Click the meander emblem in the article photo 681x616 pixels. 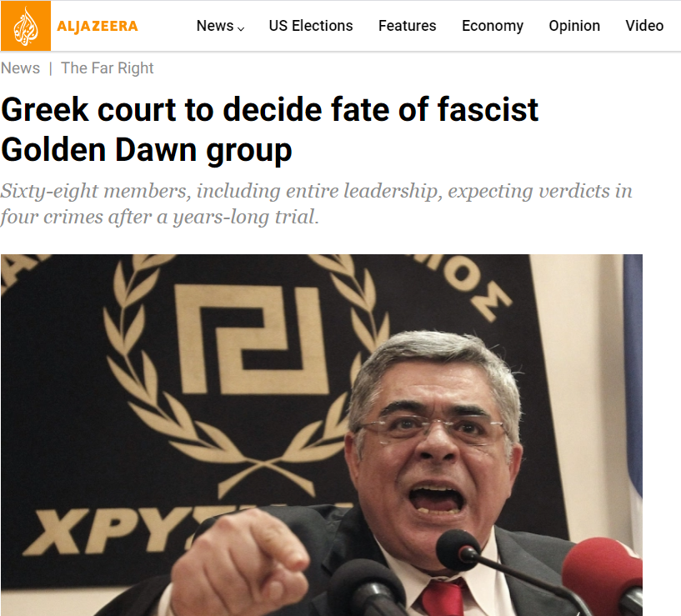tap(251, 339)
